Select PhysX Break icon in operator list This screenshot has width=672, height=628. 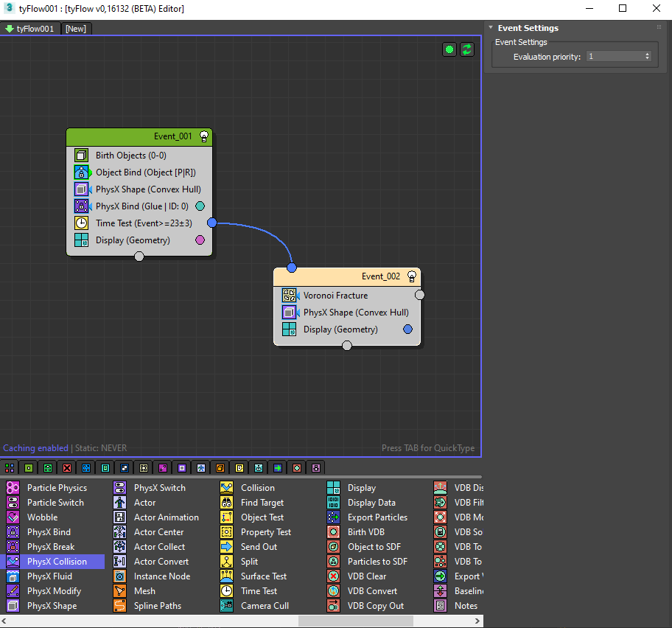[13, 547]
